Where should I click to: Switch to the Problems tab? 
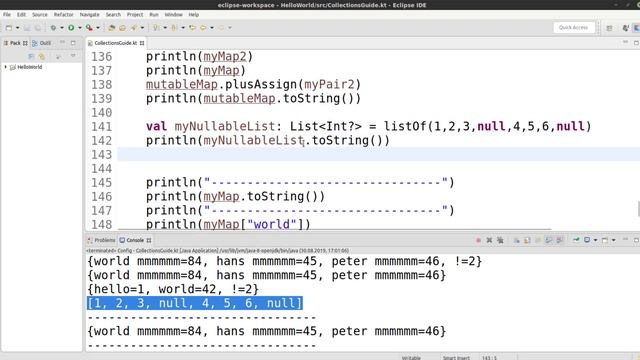click(101, 240)
